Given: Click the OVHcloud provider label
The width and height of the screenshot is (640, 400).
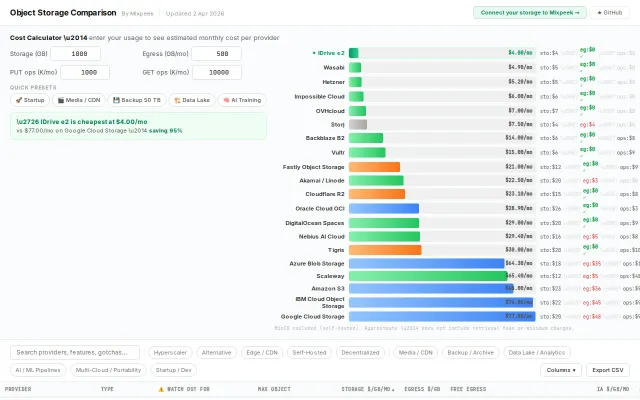Looking at the screenshot, I should (330, 111).
